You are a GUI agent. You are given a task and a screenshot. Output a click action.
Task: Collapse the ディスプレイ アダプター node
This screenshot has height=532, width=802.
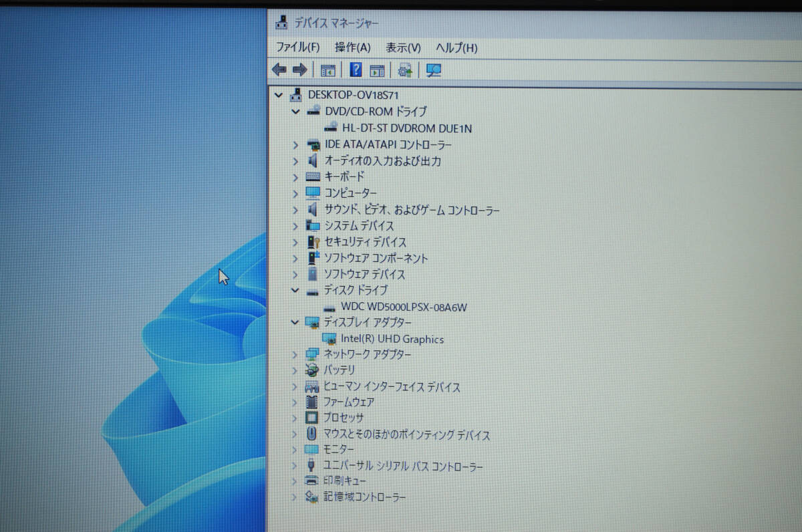295,322
